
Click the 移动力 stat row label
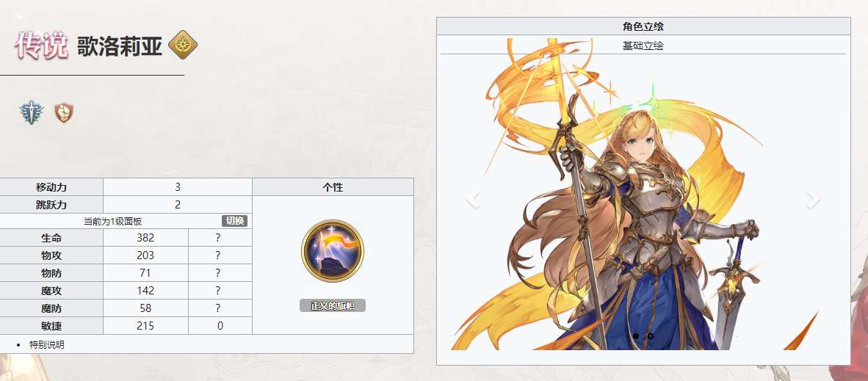click(x=51, y=187)
